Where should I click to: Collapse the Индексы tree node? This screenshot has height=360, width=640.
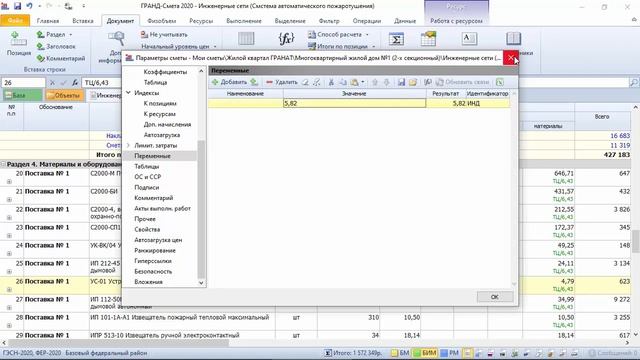128,93
